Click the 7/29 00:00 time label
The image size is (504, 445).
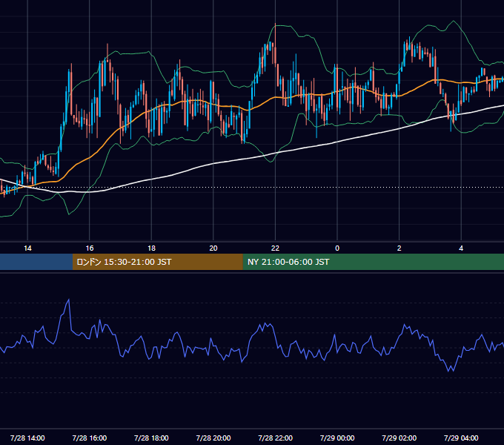pyautogui.click(x=337, y=438)
